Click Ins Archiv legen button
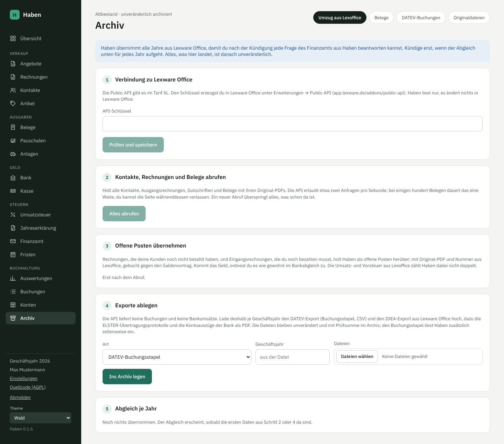 [x=127, y=377]
